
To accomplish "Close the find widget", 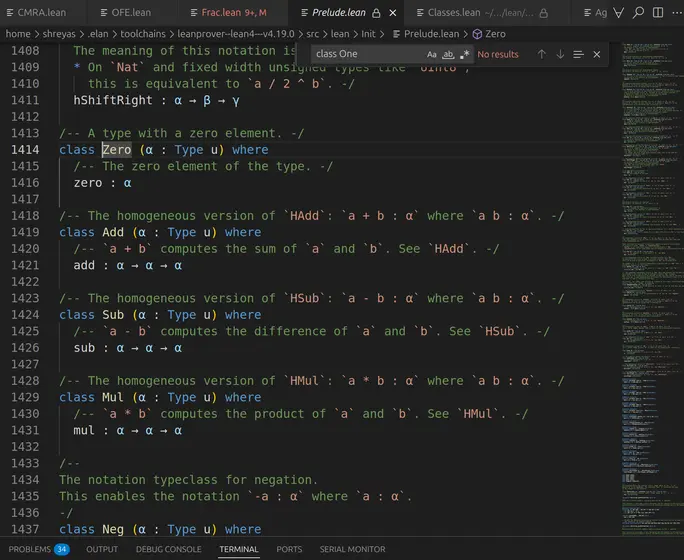I will (597, 54).
